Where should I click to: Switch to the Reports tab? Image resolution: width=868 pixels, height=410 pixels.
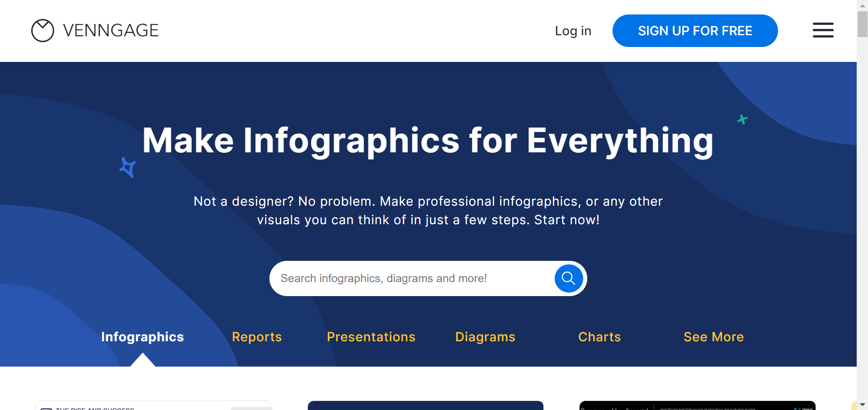pyautogui.click(x=257, y=337)
